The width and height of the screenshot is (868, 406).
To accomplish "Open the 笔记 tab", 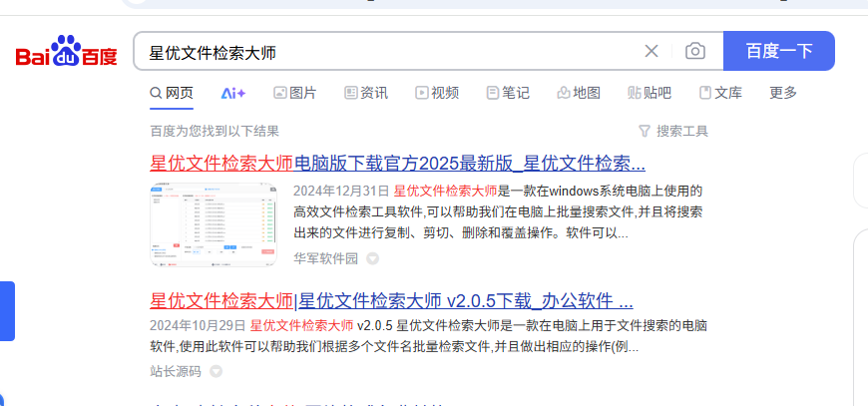I will (x=508, y=93).
